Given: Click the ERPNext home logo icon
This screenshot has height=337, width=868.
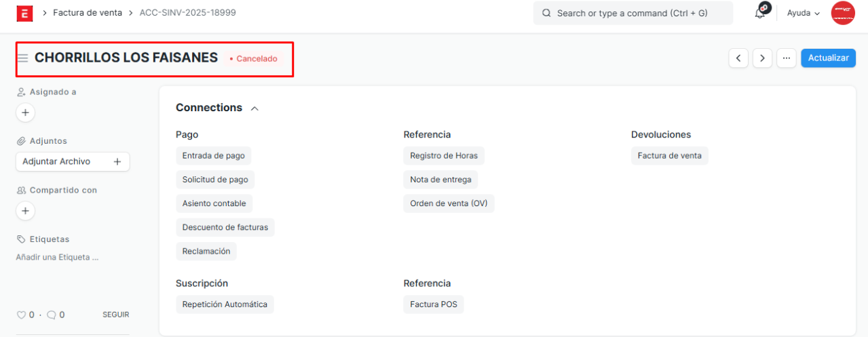Looking at the screenshot, I should click(x=24, y=13).
